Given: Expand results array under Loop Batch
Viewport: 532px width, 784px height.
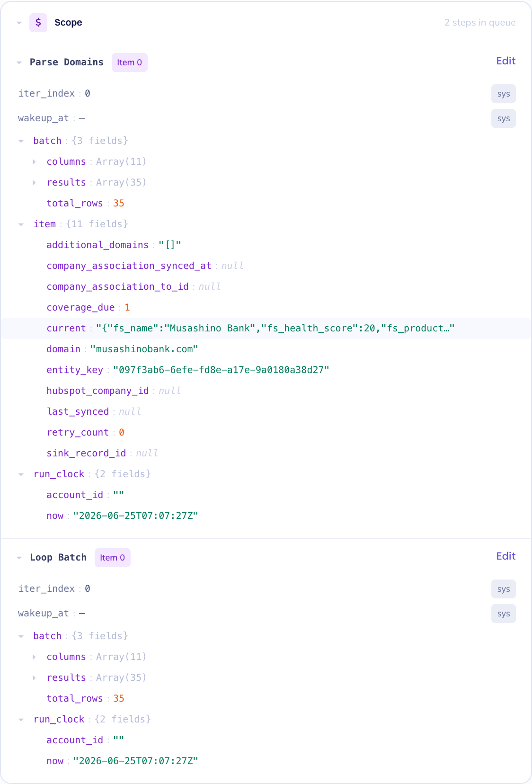Looking at the screenshot, I should coord(34,678).
